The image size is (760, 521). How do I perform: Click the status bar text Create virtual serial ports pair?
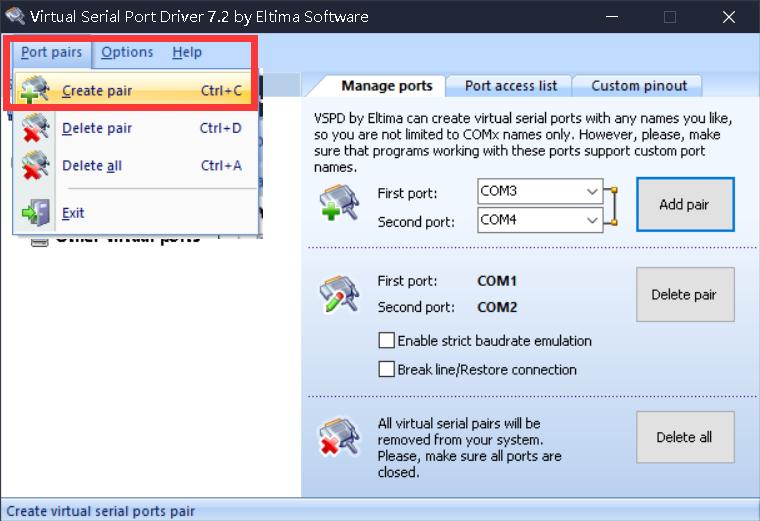(x=100, y=511)
